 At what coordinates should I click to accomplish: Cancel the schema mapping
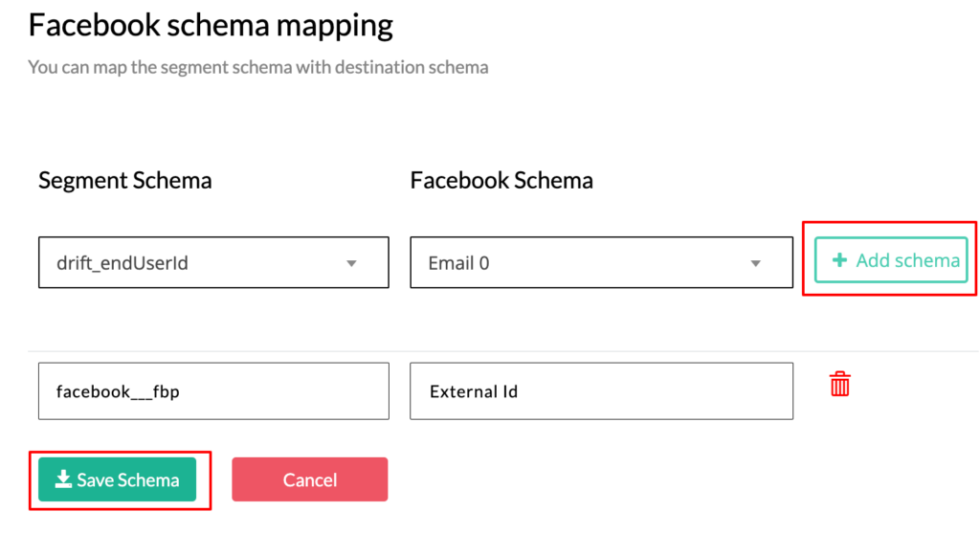click(x=309, y=479)
